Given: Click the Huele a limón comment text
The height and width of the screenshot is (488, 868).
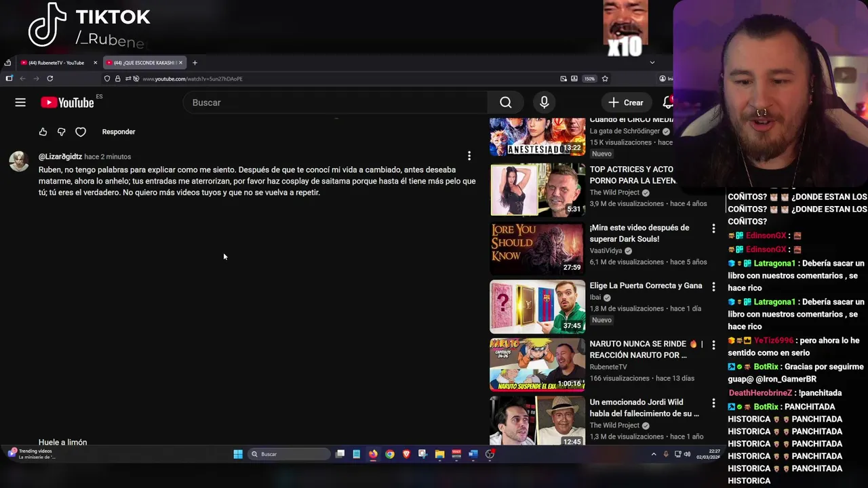Looking at the screenshot, I should pos(63,442).
